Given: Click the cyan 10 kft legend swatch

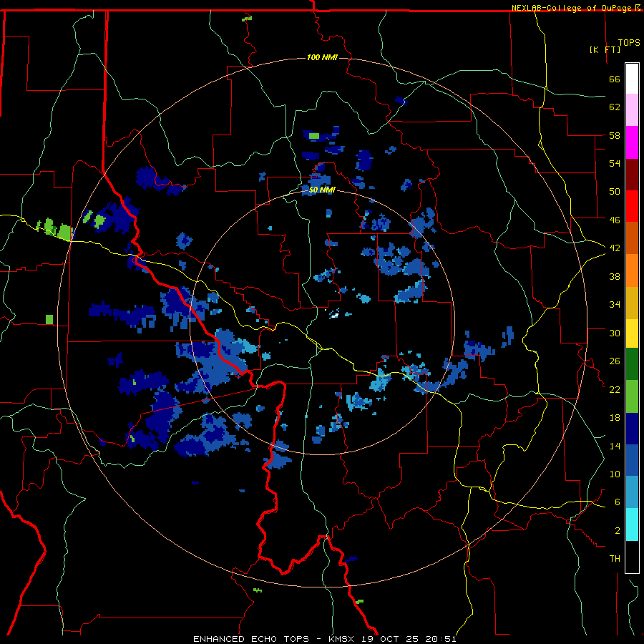Looking at the screenshot, I should point(632,525).
